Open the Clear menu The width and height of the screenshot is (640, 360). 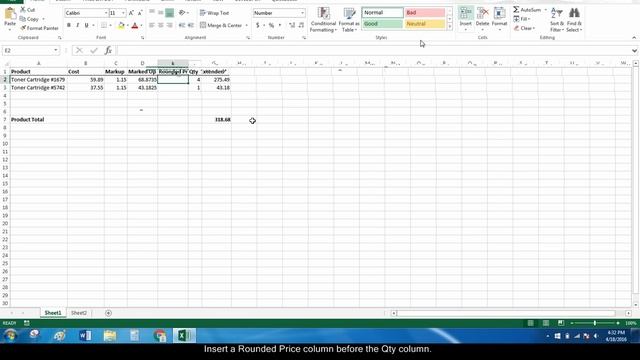(x=525, y=28)
